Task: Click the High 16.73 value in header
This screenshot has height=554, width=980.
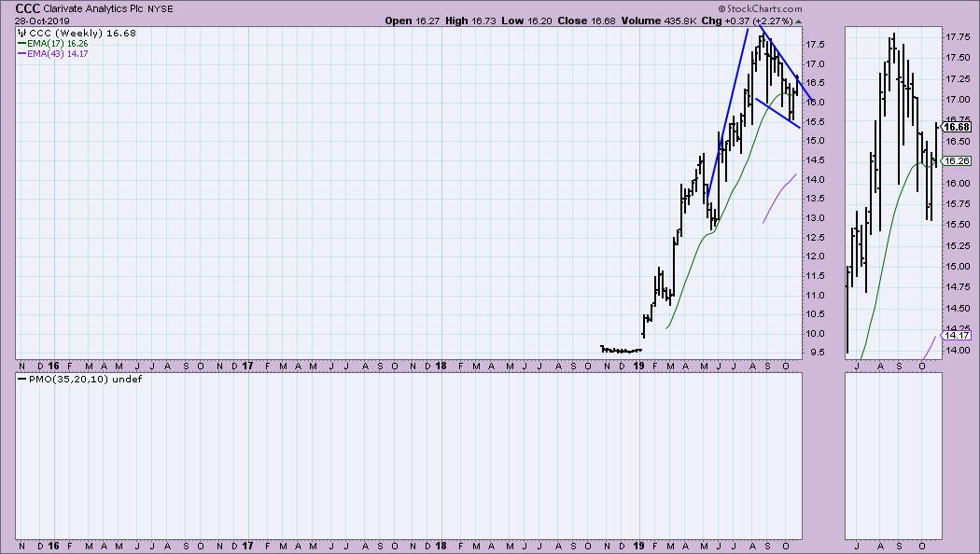Action: coord(470,21)
